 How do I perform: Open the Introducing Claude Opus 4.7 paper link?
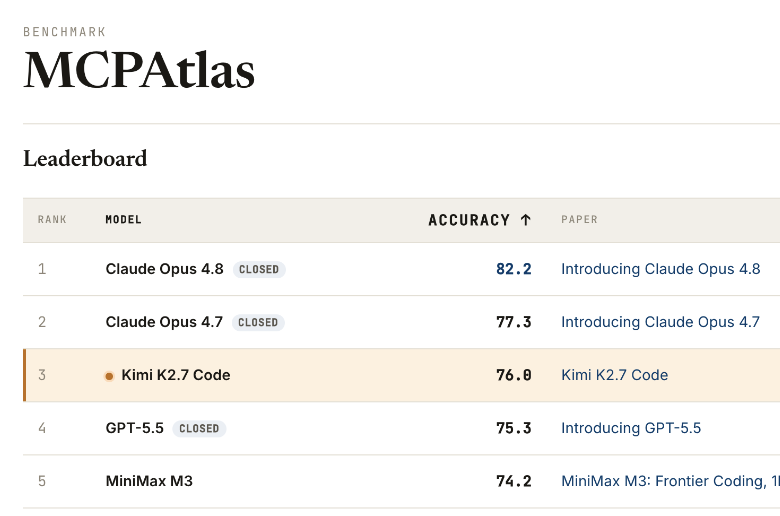coord(660,322)
